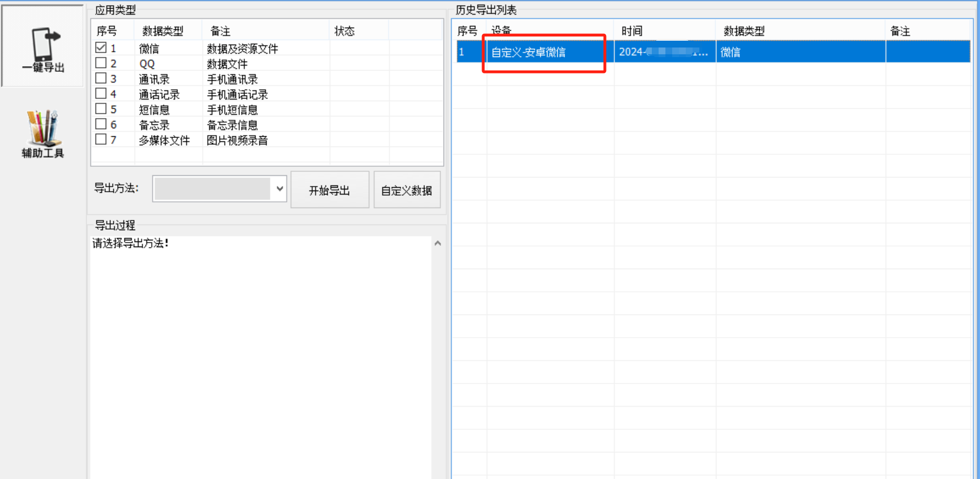Open the 辅助工具 tools icon
980x479 pixels.
click(43, 133)
